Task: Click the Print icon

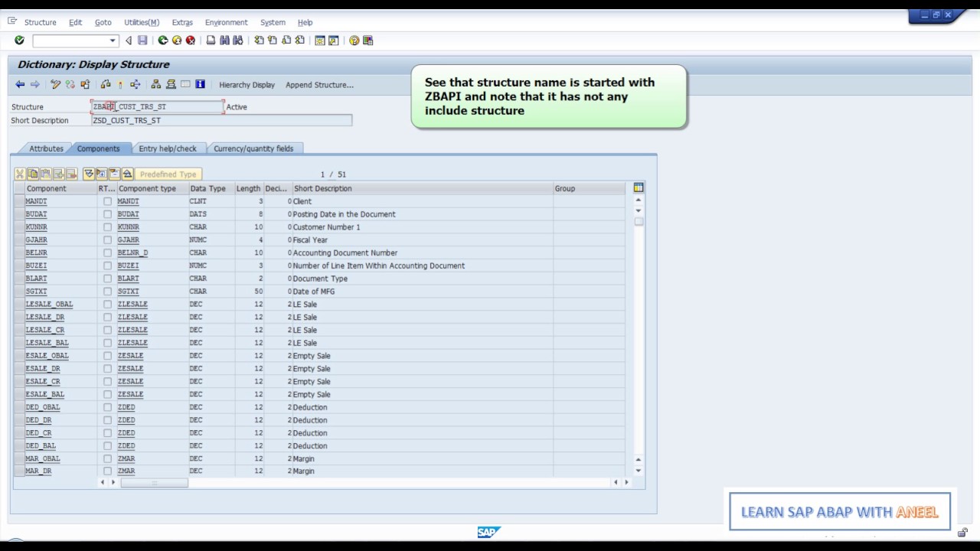Action: [211, 41]
